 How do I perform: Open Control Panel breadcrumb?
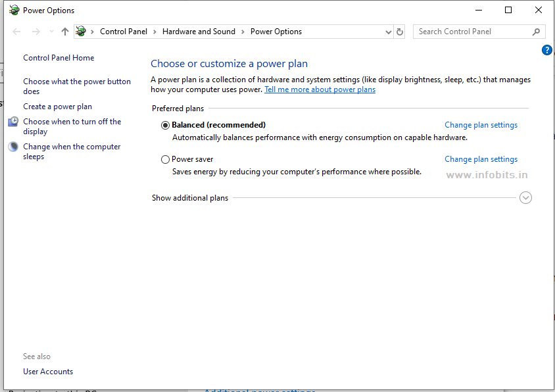click(124, 32)
